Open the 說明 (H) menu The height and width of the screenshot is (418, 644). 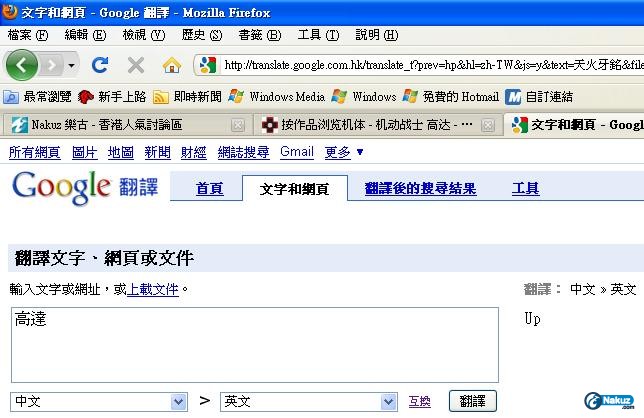tap(377, 35)
